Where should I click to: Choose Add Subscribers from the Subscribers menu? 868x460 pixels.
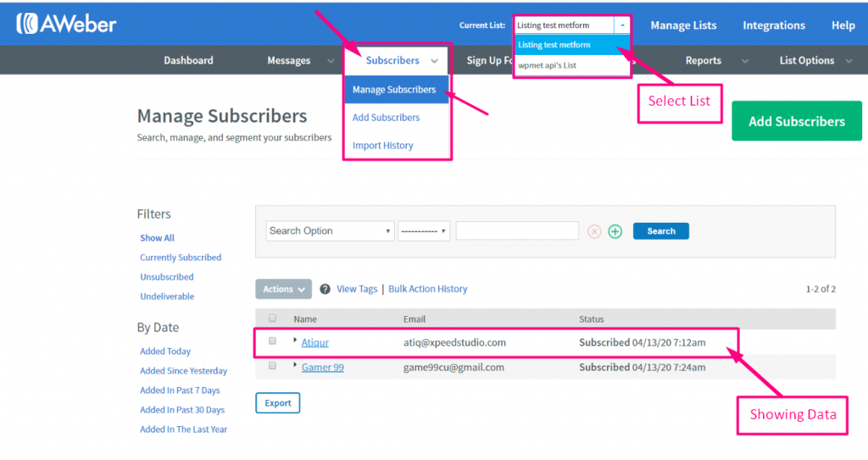click(x=387, y=118)
